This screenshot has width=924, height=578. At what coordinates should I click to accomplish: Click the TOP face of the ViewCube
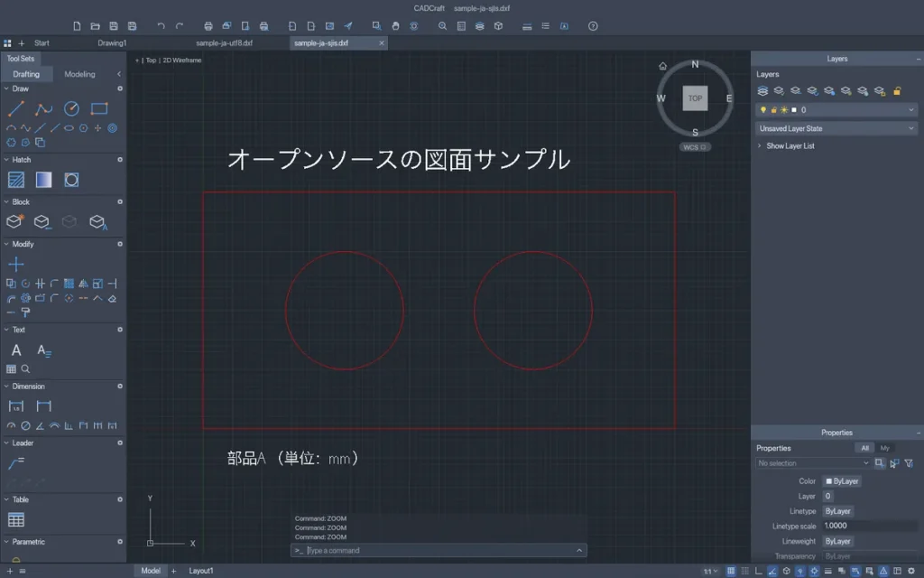pos(696,98)
